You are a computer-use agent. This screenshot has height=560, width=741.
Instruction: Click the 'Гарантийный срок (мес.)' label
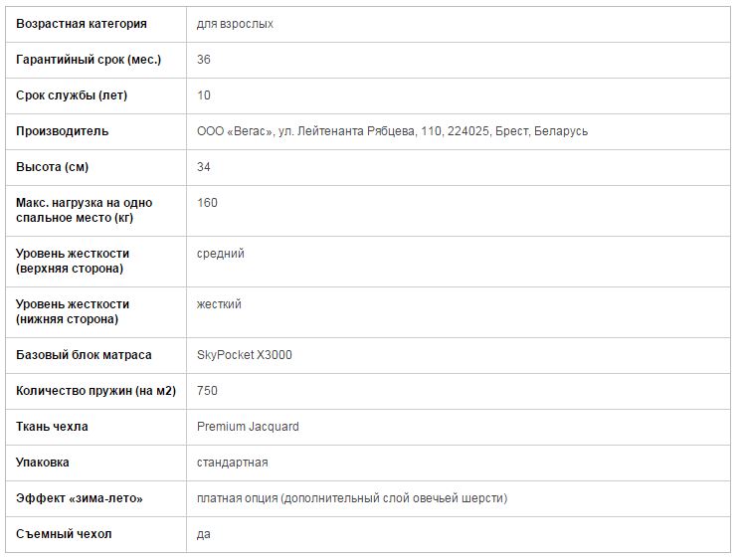(x=89, y=60)
